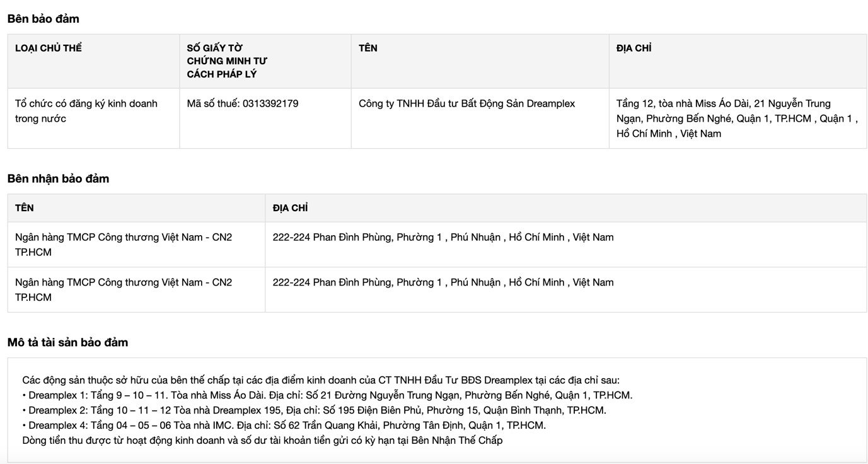The height and width of the screenshot is (464, 868).
Task: Click the "Bên bảo đảm" section heading
Action: point(43,19)
